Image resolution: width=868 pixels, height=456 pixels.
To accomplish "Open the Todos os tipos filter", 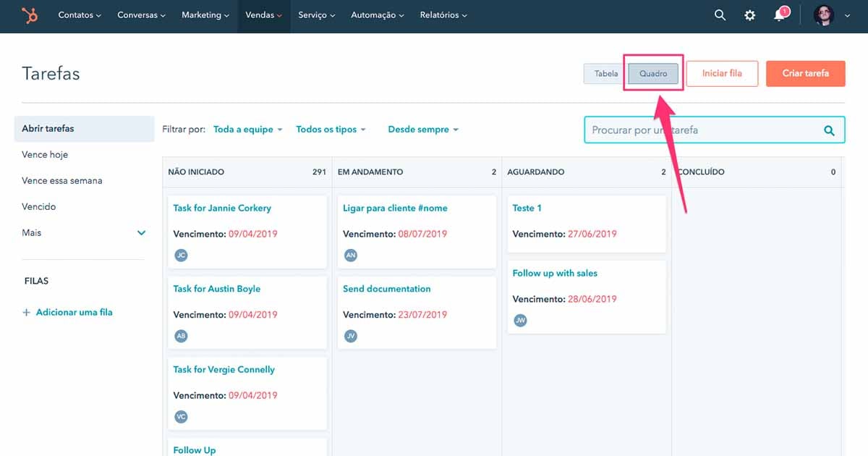I will point(331,130).
